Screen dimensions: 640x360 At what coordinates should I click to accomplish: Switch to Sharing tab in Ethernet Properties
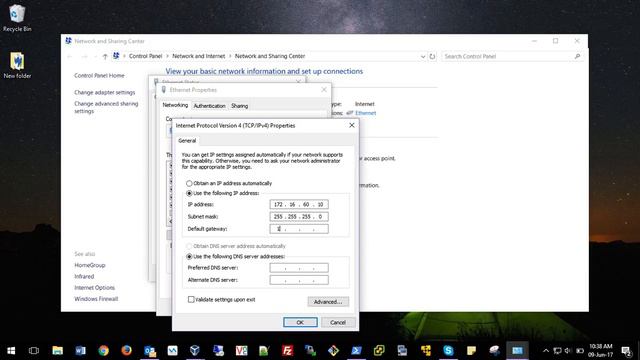(x=240, y=106)
